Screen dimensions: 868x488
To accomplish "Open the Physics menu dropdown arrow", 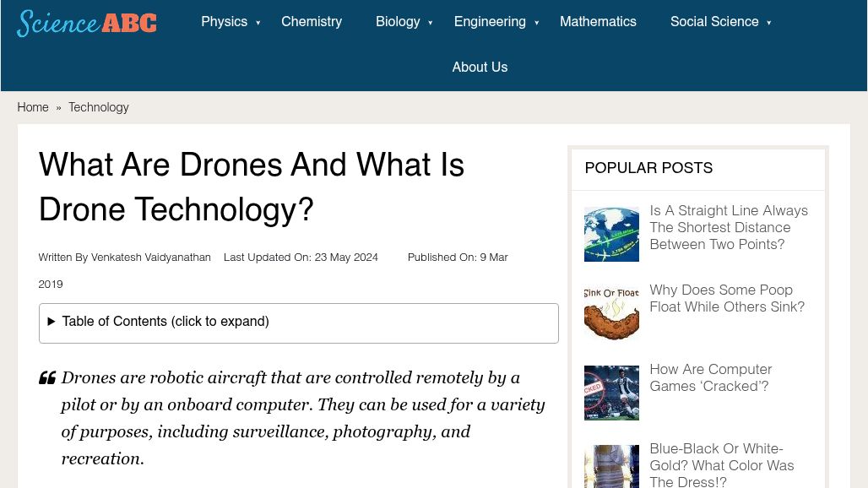I will click(x=258, y=23).
